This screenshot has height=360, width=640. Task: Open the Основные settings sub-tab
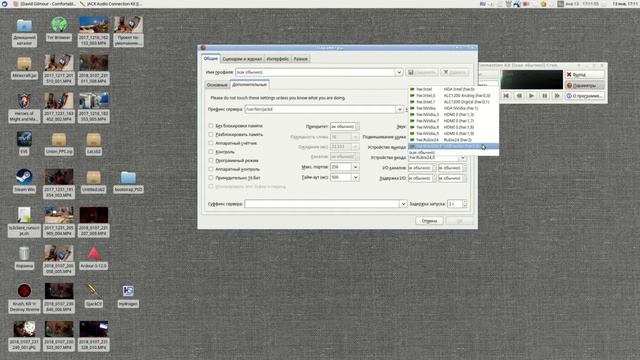pos(217,85)
